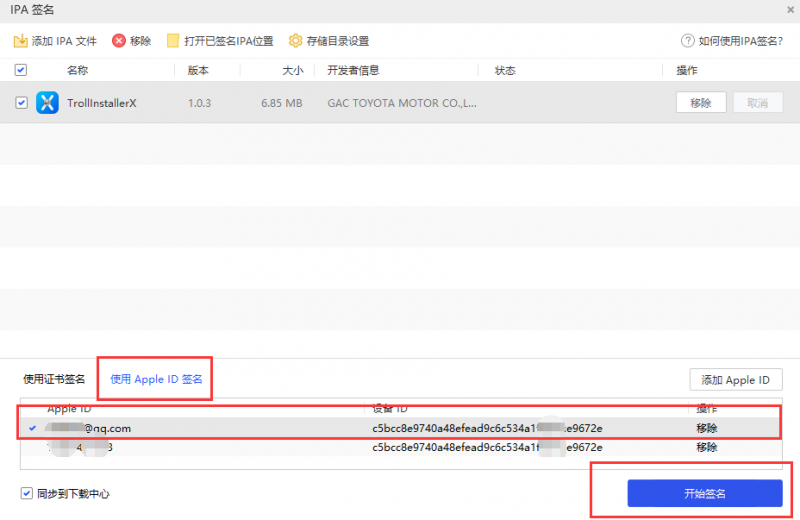Click the blue 开始签名 button
Screen dimensions: 800x520
point(705,493)
